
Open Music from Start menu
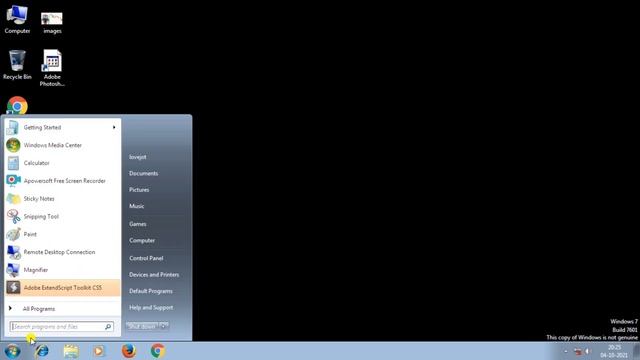coord(136,206)
